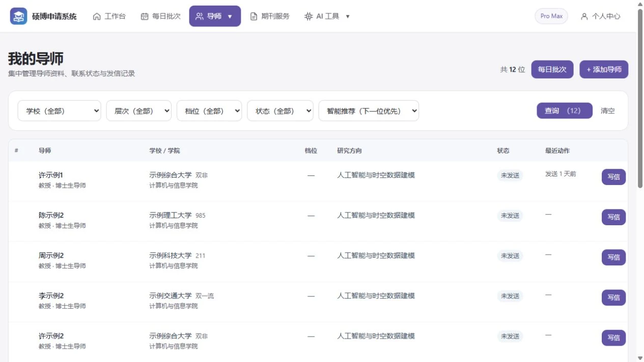
Task: Open the 层次（全部） filter dropdown
Action: click(139, 111)
